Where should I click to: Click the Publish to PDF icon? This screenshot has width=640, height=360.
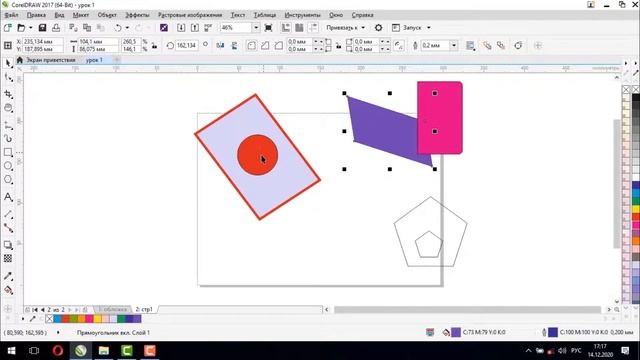[208, 28]
